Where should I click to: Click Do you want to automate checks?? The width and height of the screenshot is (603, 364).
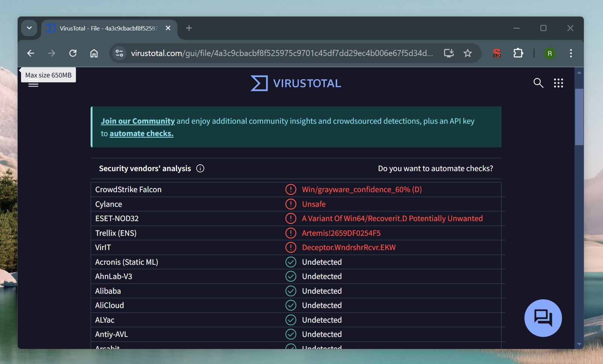(x=435, y=168)
